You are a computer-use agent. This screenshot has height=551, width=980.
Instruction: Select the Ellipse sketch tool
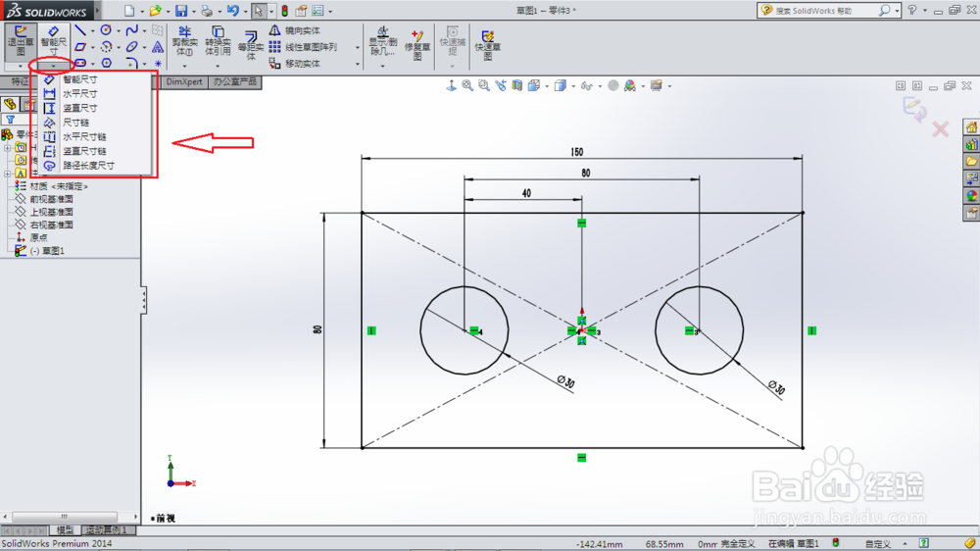pos(132,47)
